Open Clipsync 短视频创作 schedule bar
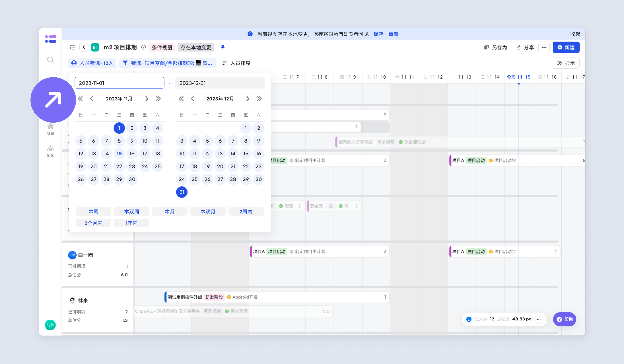Viewport: 624px width, 364px height. click(x=233, y=311)
